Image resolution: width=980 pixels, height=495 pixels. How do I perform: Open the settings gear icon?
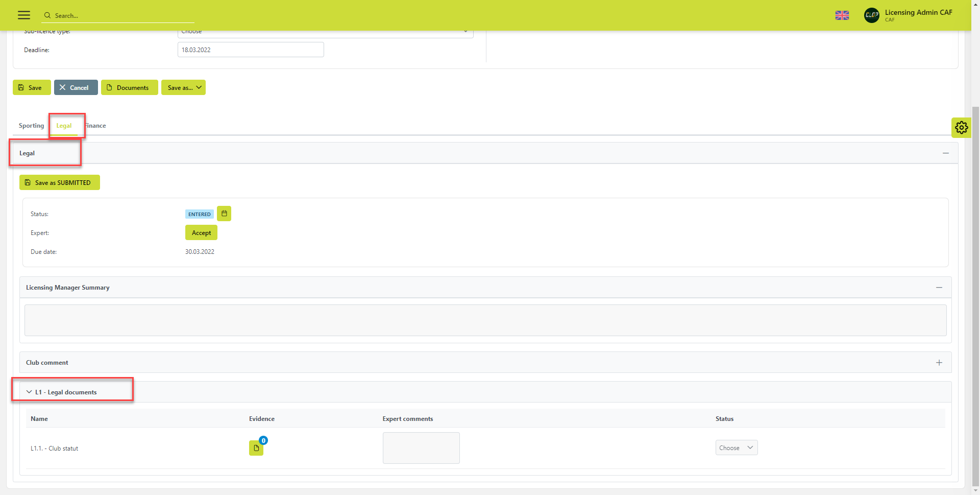(961, 127)
